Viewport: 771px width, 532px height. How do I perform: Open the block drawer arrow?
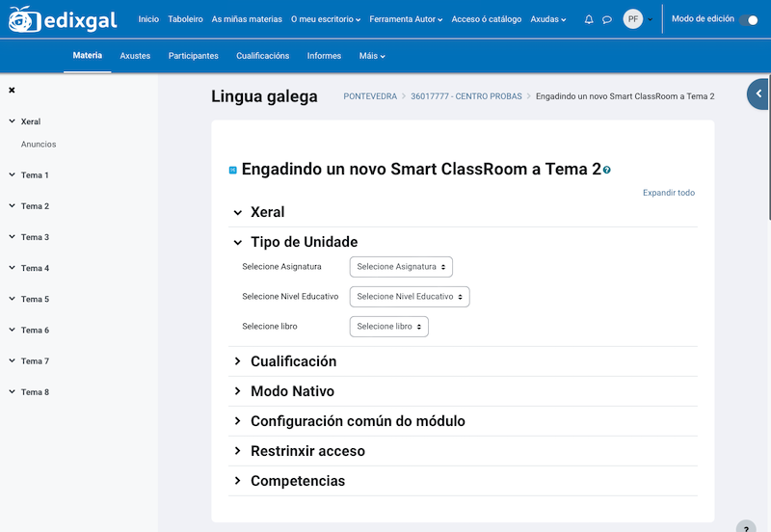(758, 93)
